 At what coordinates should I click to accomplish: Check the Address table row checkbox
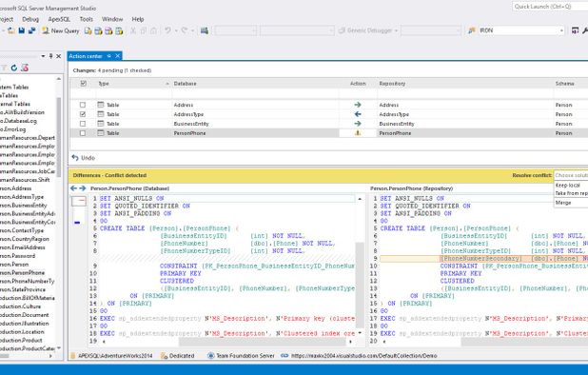[83, 105]
